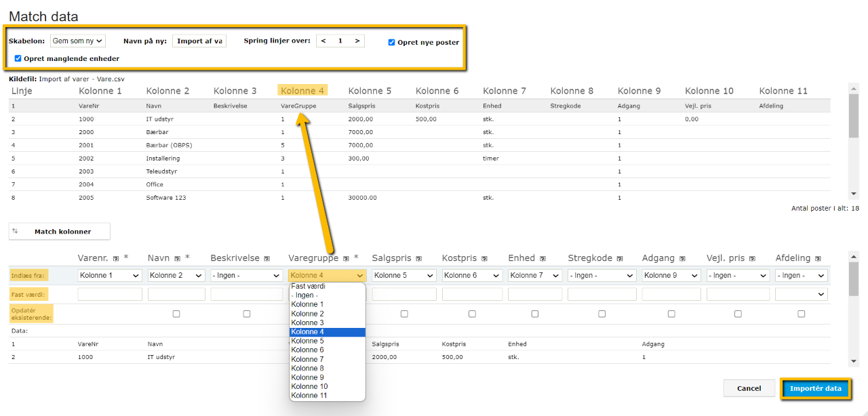Click the help icon beside Varegruppe

(347, 258)
